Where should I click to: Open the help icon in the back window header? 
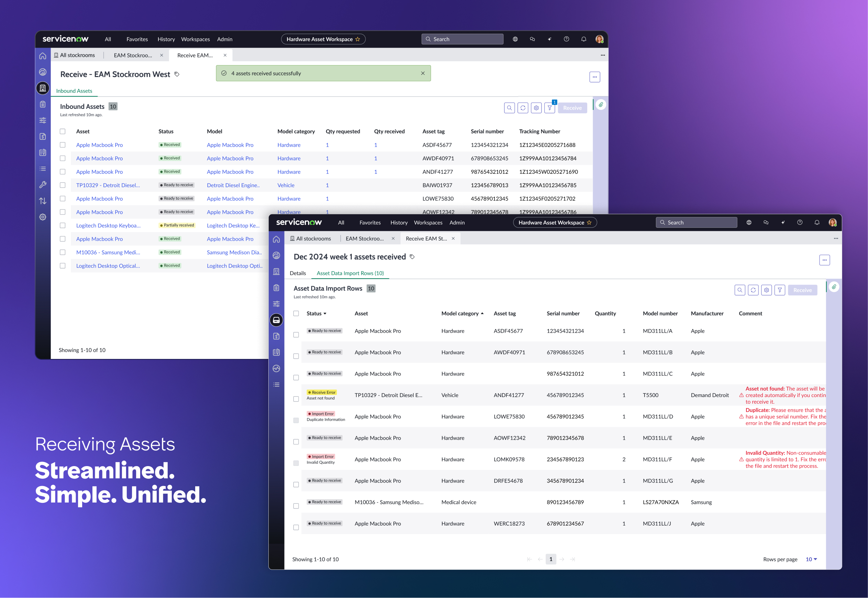tap(566, 39)
